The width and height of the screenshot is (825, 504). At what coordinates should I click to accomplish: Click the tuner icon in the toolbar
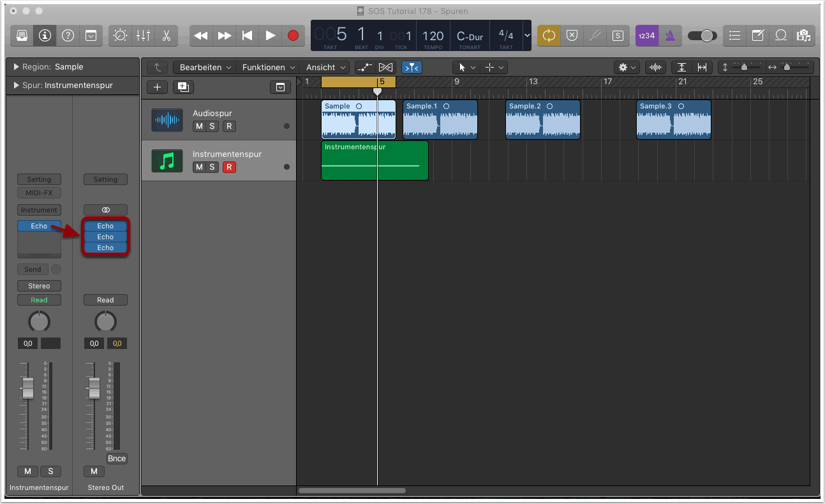pyautogui.click(x=595, y=36)
